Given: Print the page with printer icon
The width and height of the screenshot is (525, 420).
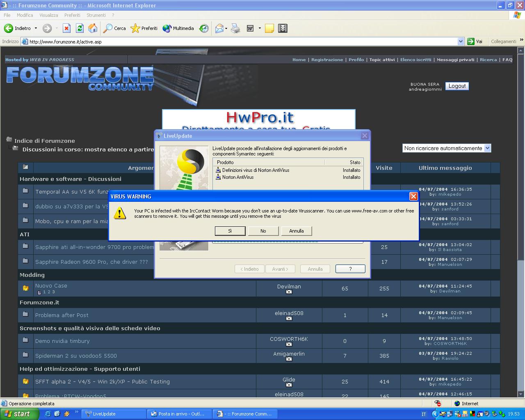Looking at the screenshot, I should pyautogui.click(x=235, y=28).
